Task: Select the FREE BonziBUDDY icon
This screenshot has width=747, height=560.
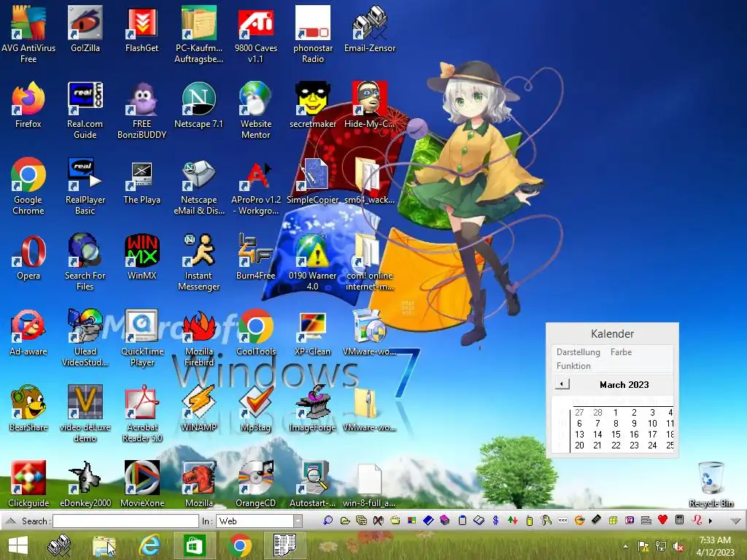Action: coord(142,109)
